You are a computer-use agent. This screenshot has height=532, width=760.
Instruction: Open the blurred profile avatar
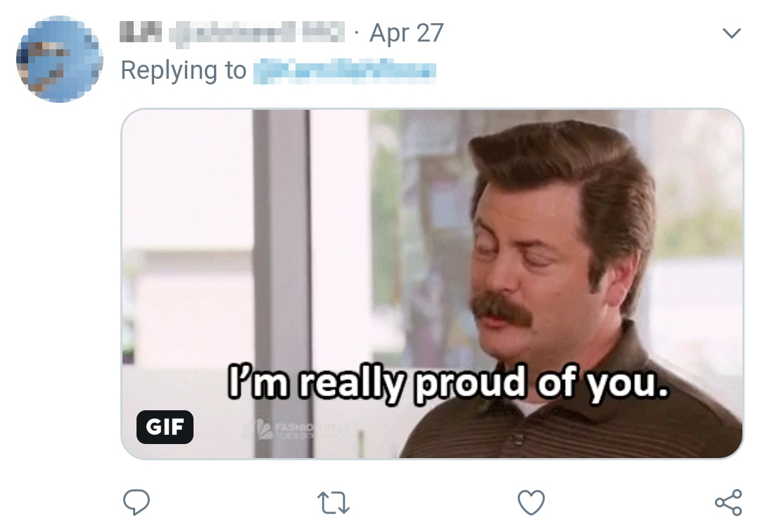pyautogui.click(x=59, y=58)
